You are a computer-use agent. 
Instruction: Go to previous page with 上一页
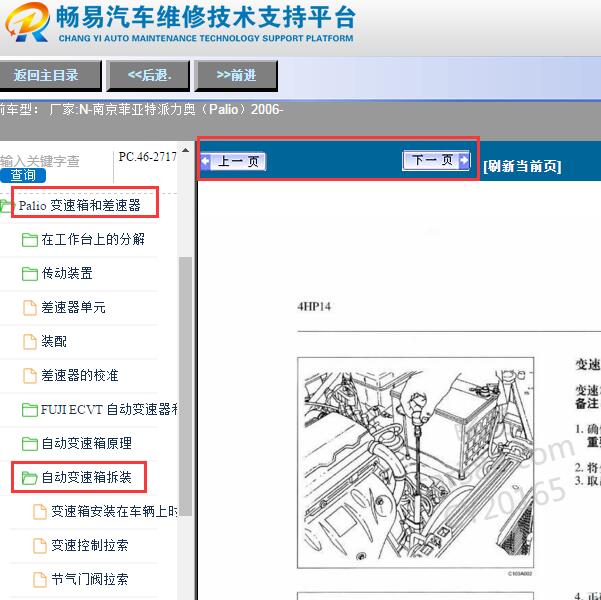point(233,161)
